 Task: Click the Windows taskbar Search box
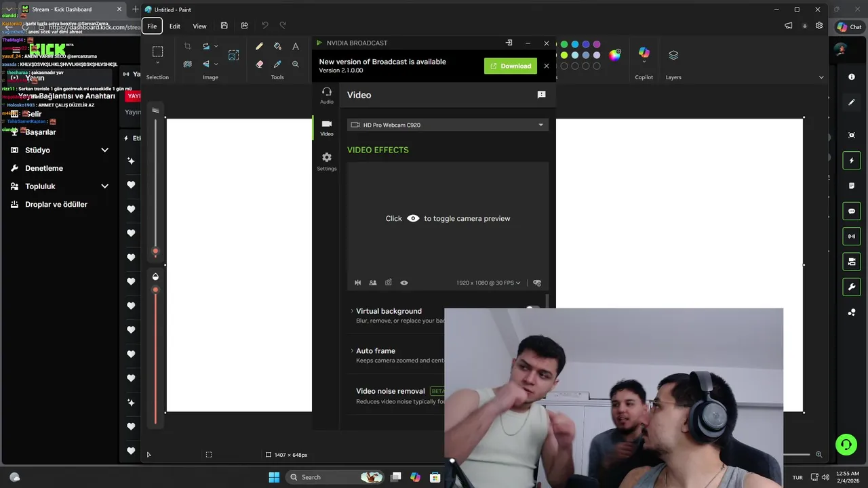pyautogui.click(x=335, y=477)
